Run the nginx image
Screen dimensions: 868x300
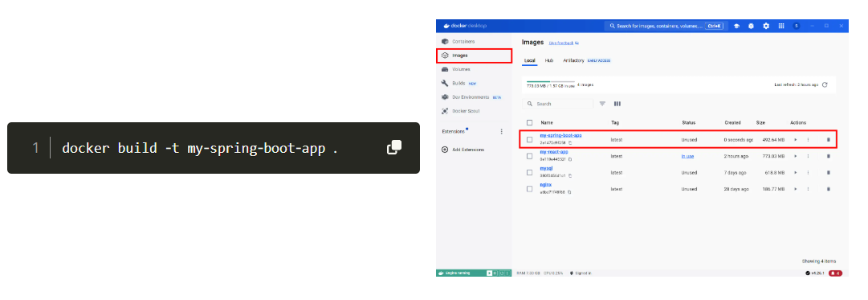[796, 189]
